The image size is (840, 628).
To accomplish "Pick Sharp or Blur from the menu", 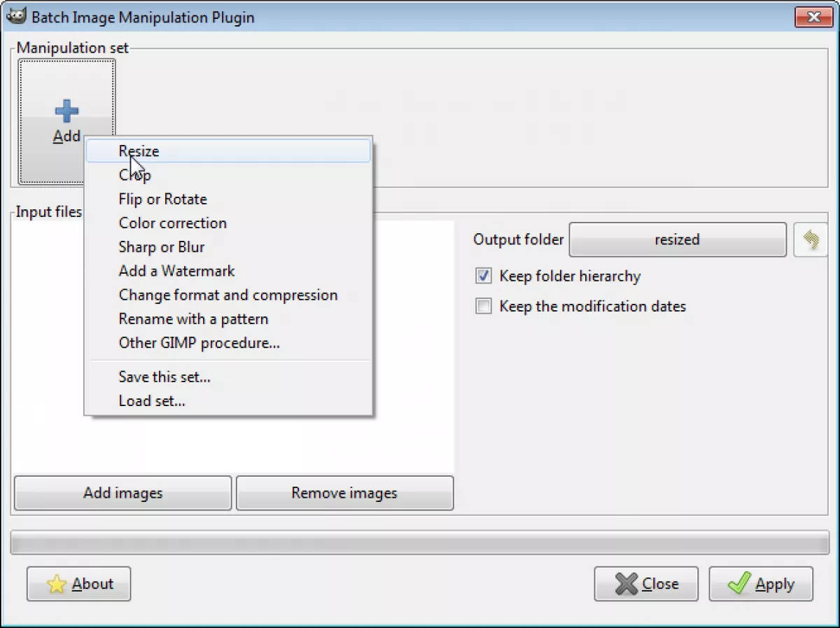I will tap(228, 247).
